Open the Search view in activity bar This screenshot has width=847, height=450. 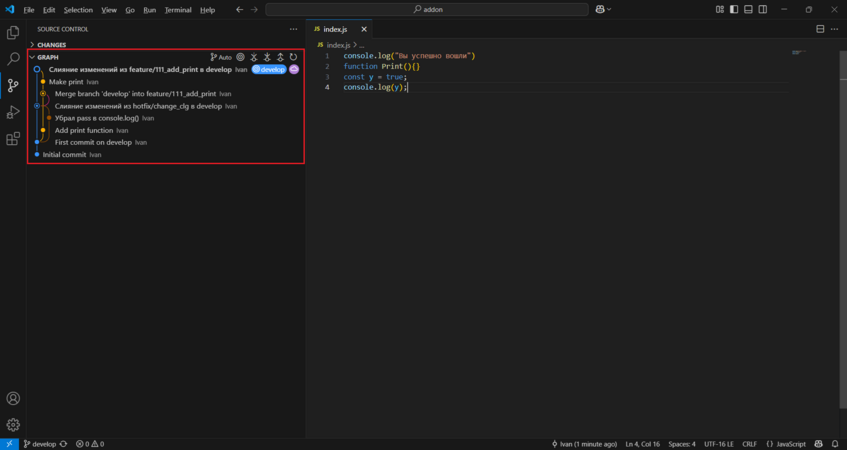pos(13,60)
